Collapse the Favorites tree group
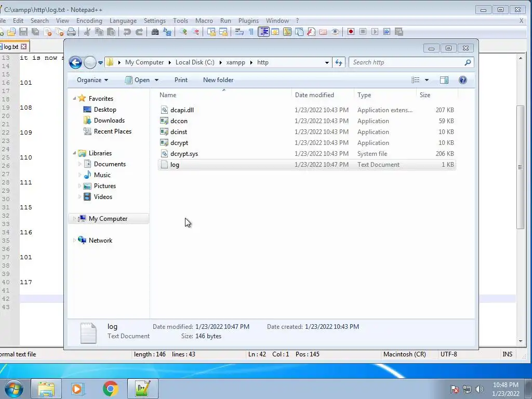The image size is (532, 399). click(75, 98)
